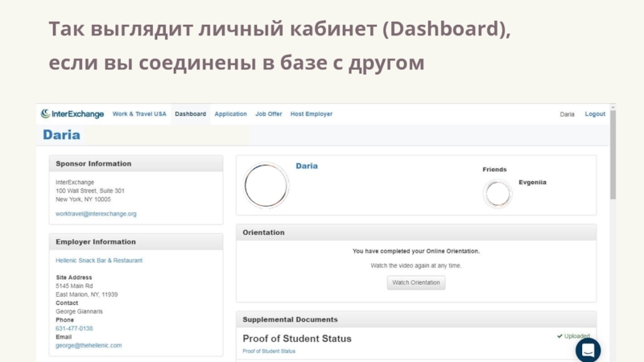Go to the Job Offer tab
This screenshot has height=362, width=644.
pyautogui.click(x=269, y=114)
